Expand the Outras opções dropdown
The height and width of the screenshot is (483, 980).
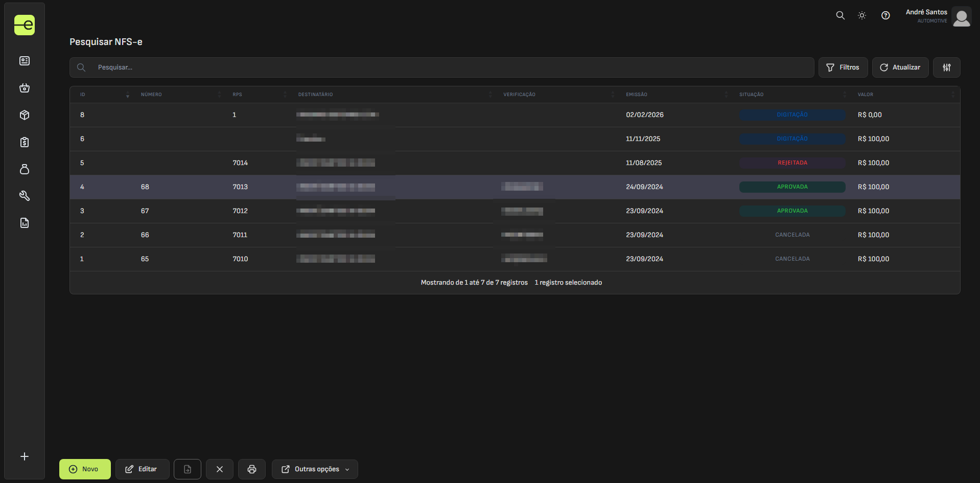[x=315, y=469]
